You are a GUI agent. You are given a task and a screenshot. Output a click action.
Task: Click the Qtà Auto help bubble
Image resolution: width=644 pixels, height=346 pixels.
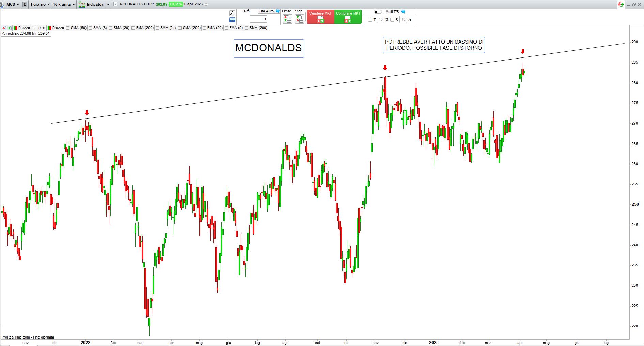click(278, 11)
